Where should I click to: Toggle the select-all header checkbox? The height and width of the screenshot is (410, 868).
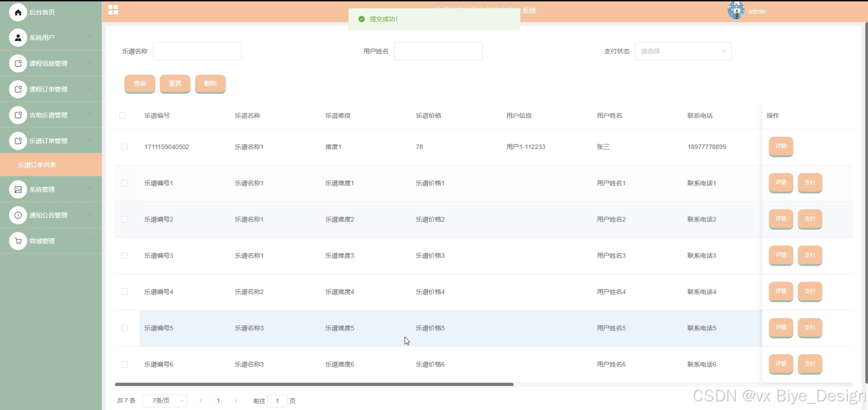(123, 115)
